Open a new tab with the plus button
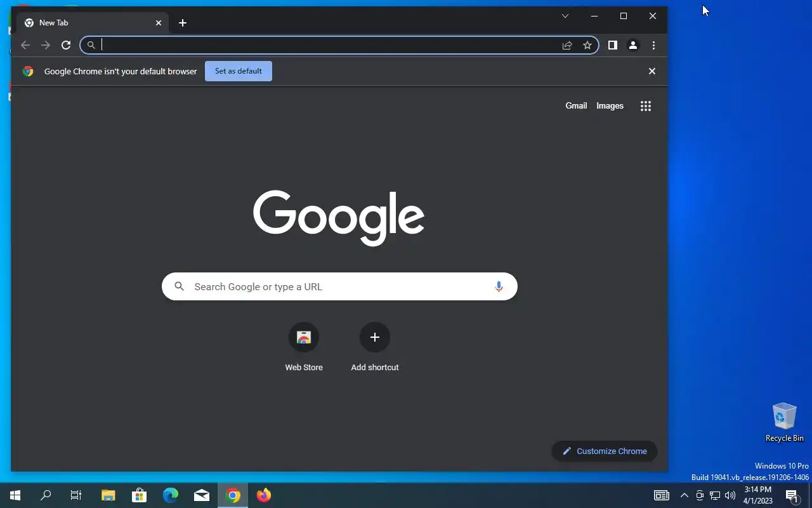The height and width of the screenshot is (508, 812). click(183, 23)
